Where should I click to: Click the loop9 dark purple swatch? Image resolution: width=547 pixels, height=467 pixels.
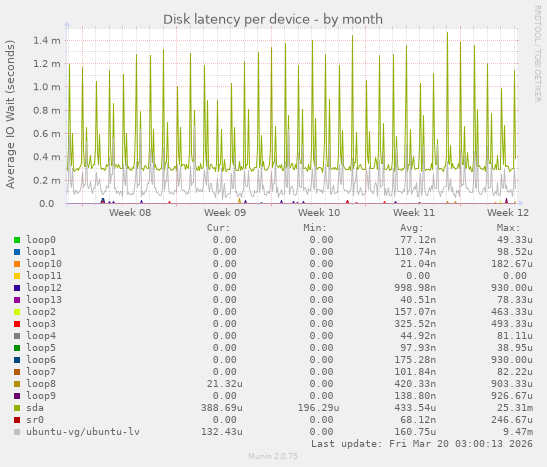point(17,396)
